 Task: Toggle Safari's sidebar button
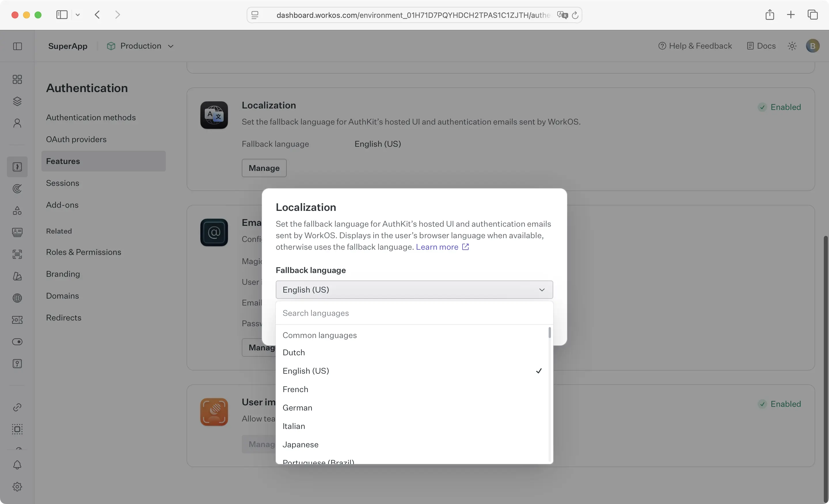pyautogui.click(x=62, y=14)
